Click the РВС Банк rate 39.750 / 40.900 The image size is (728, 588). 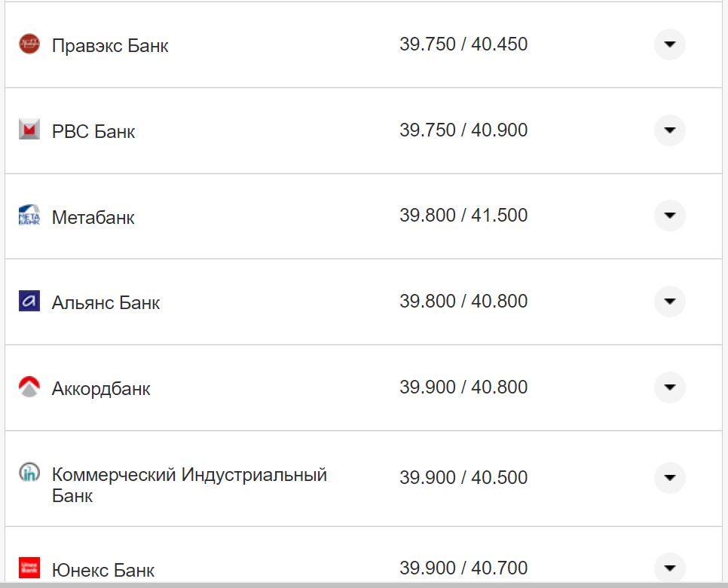click(x=463, y=130)
